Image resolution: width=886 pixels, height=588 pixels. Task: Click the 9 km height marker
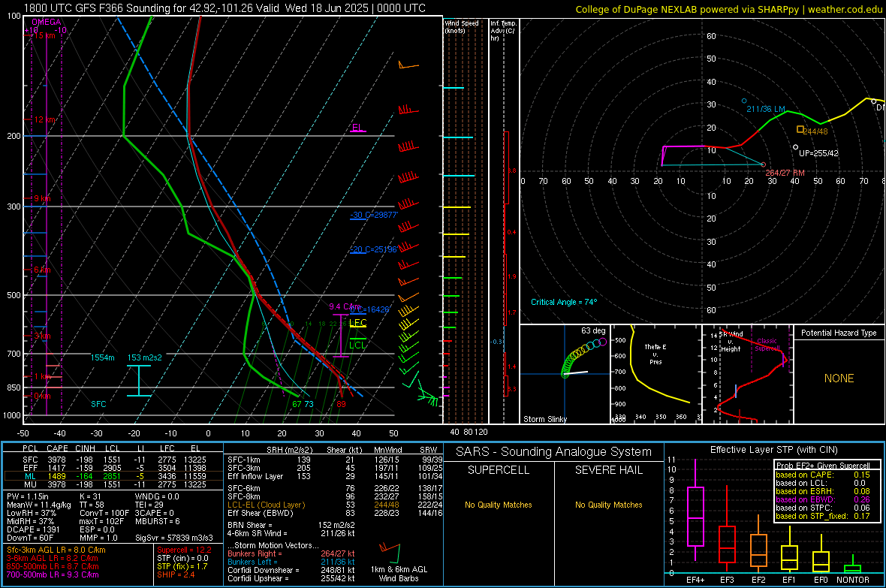coord(42,198)
